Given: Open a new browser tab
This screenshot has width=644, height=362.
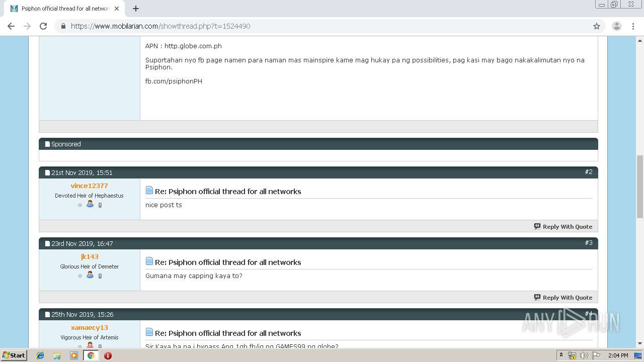Looking at the screenshot, I should [136, 9].
